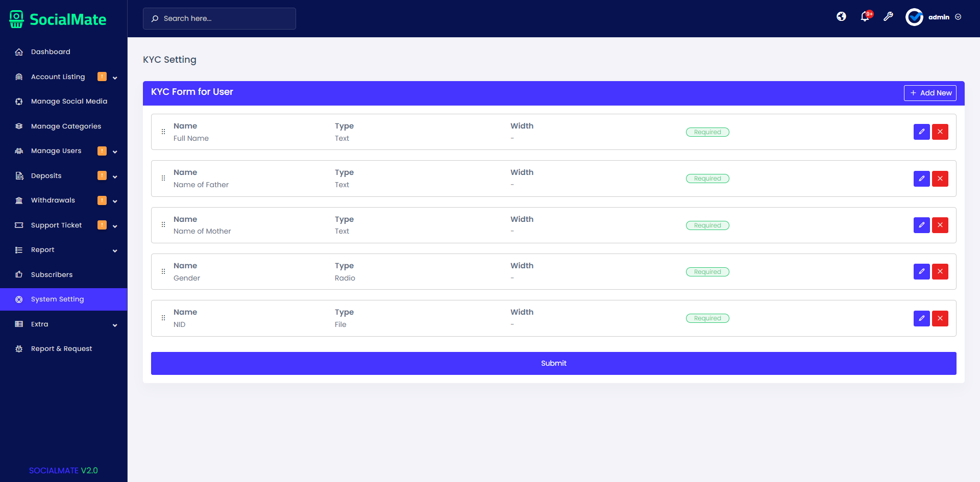
Task: Expand the Deposits menu chevron
Action: pos(115,176)
